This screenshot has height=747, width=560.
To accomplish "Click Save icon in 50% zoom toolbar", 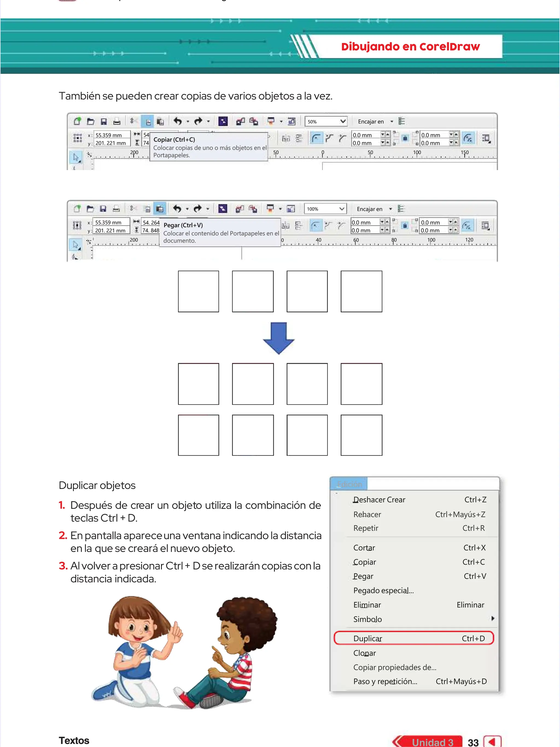I will pos(104,121).
